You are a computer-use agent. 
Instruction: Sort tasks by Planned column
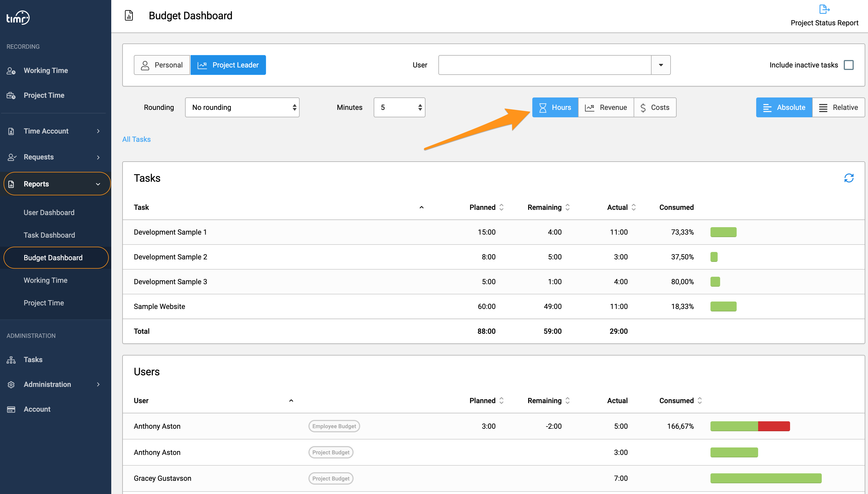(486, 207)
